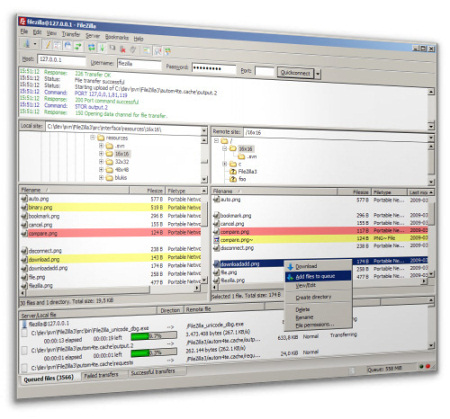Click the Direction column header in the queue
This screenshot has width=450, height=419.
pyautogui.click(x=170, y=310)
